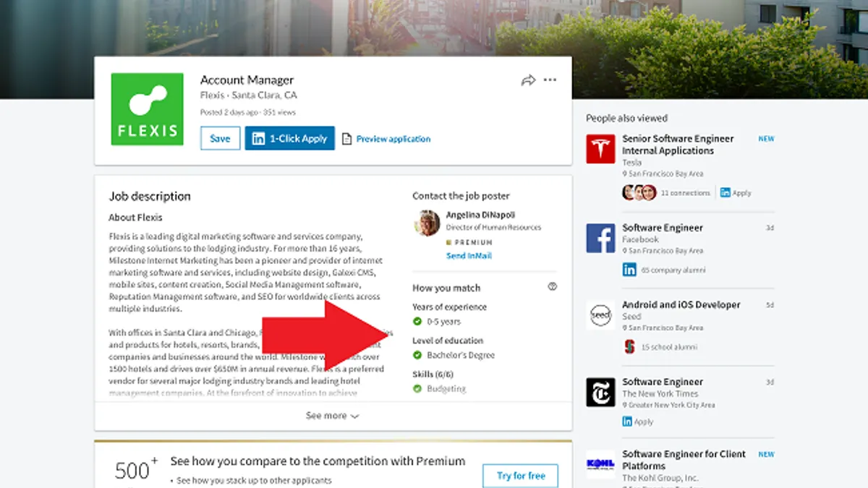Open the Kohl's company logo

(x=600, y=464)
